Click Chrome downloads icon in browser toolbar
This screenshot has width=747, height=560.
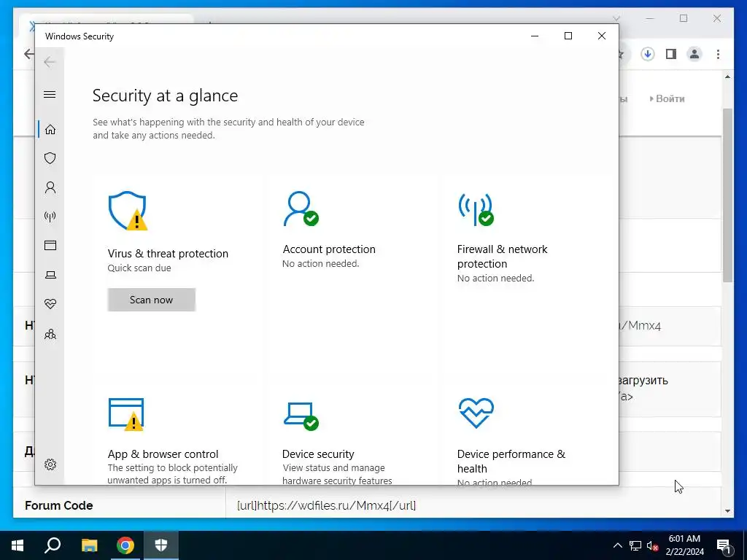pyautogui.click(x=647, y=54)
